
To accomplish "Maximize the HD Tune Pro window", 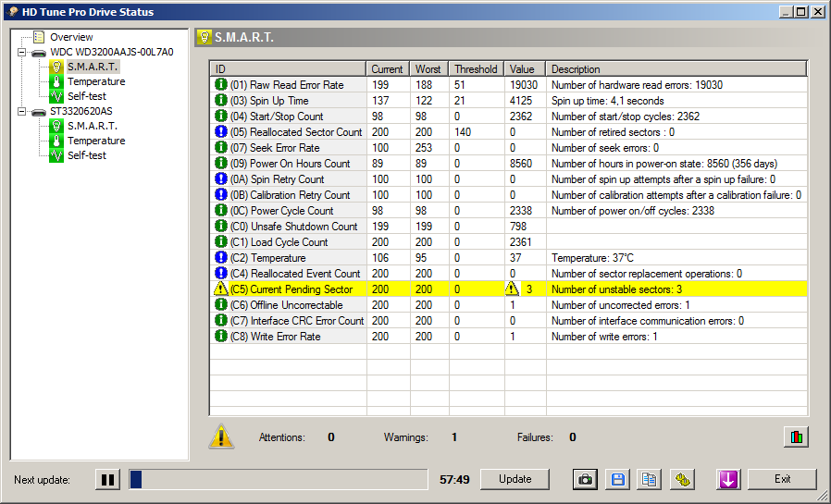I will pos(801,12).
